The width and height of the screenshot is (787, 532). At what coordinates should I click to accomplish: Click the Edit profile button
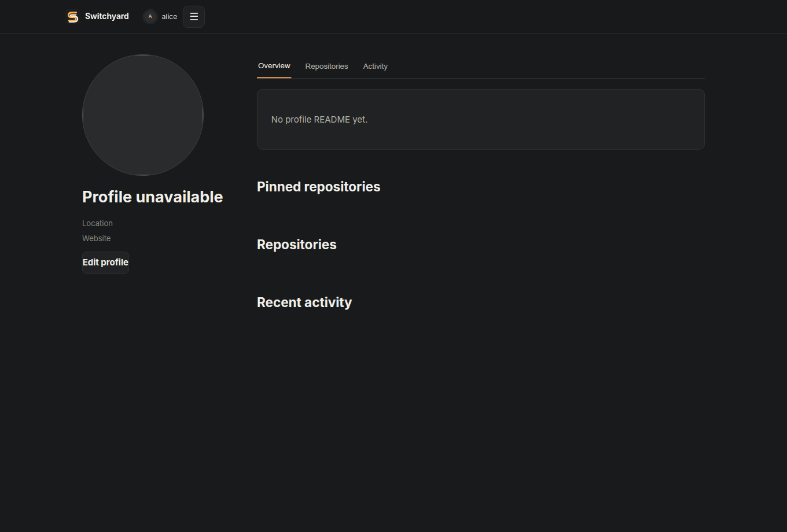pyautogui.click(x=105, y=263)
